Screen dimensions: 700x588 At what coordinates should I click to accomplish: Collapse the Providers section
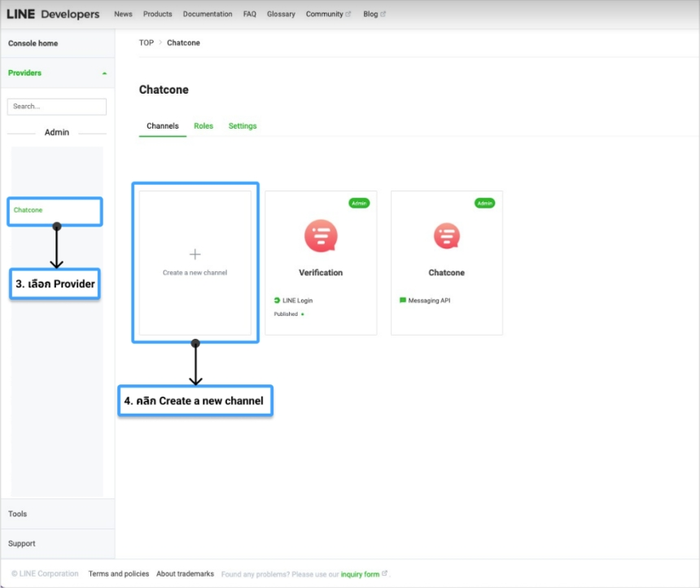click(x=58, y=72)
